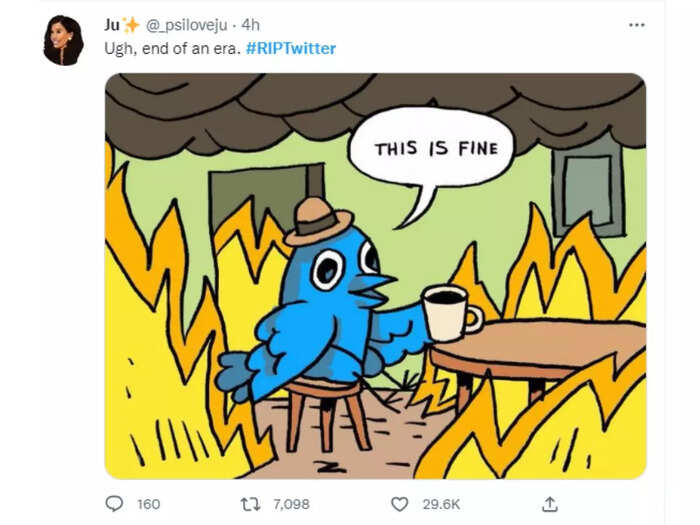The width and height of the screenshot is (700, 525).
Task: Open the three-dot more options menu
Action: [x=637, y=25]
